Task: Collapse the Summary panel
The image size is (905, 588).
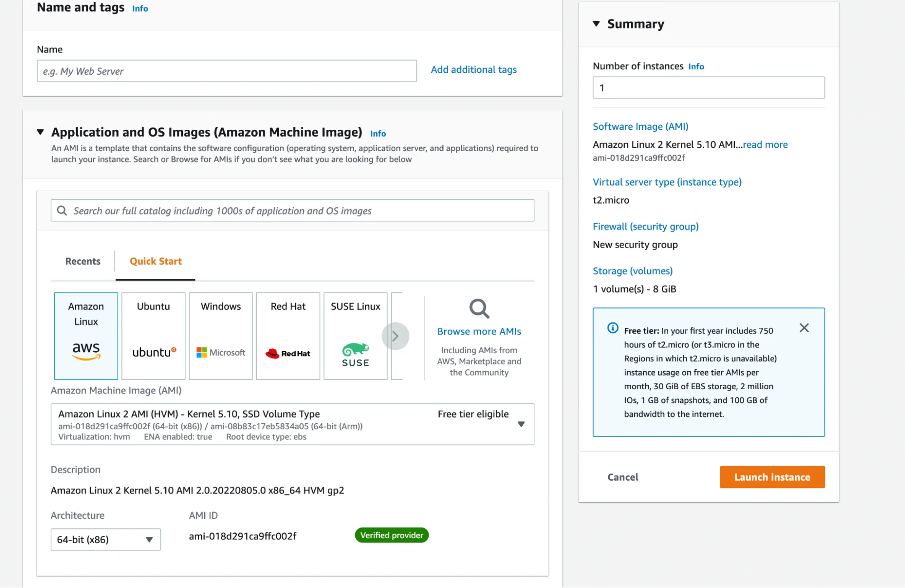Action: point(596,24)
